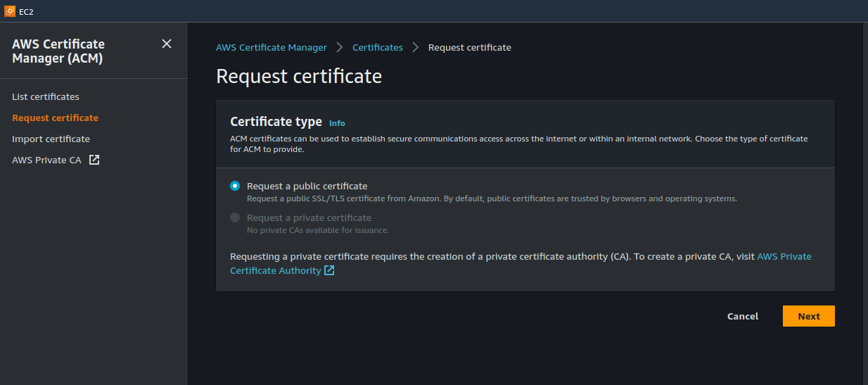This screenshot has width=868, height=385.
Task: Click chevron after Certificates breadcrumb
Action: pos(416,47)
